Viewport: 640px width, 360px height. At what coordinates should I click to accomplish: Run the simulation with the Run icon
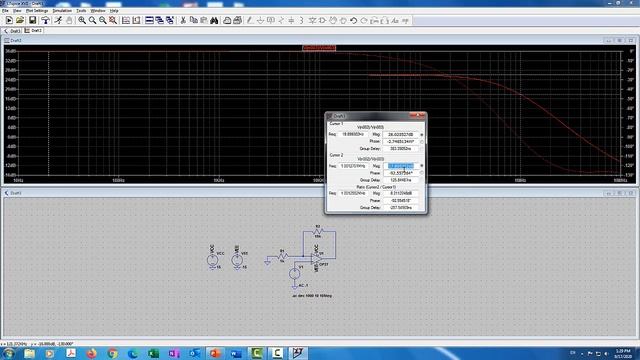pyautogui.click(x=9, y=20)
